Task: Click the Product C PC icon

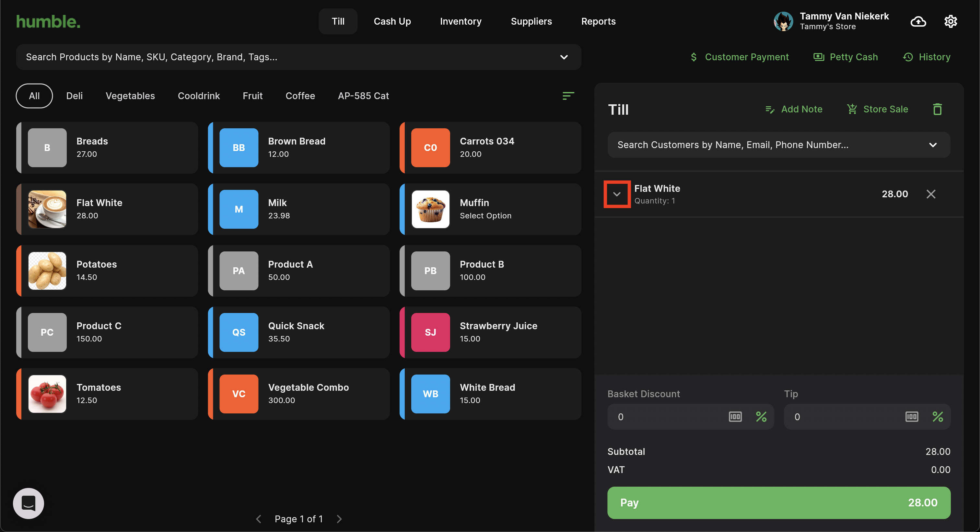Action: tap(47, 332)
